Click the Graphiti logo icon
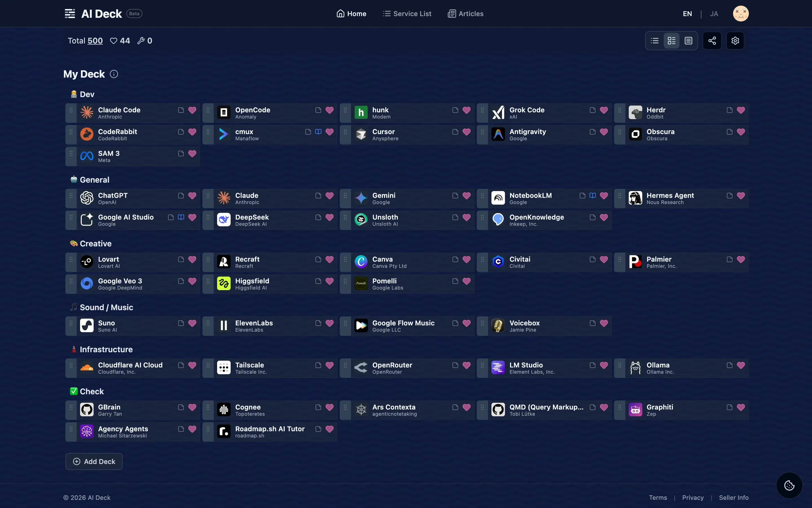This screenshot has height=508, width=812. tap(635, 410)
